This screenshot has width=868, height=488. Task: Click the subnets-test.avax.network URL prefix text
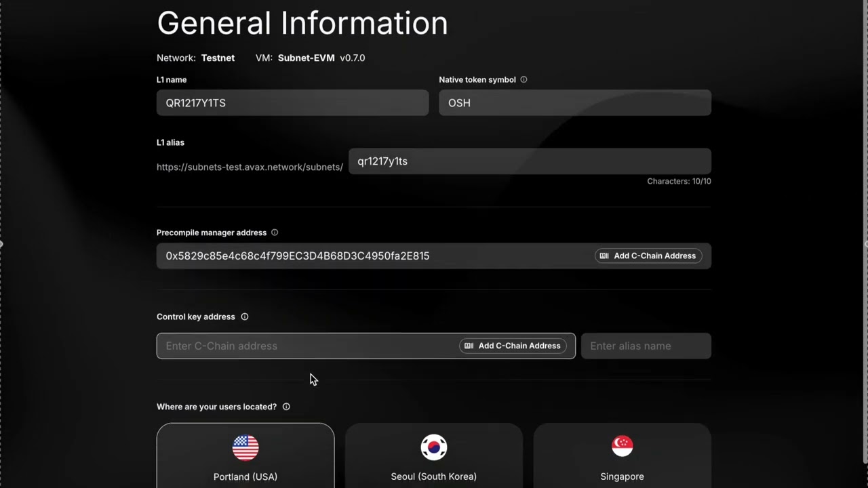coord(250,167)
